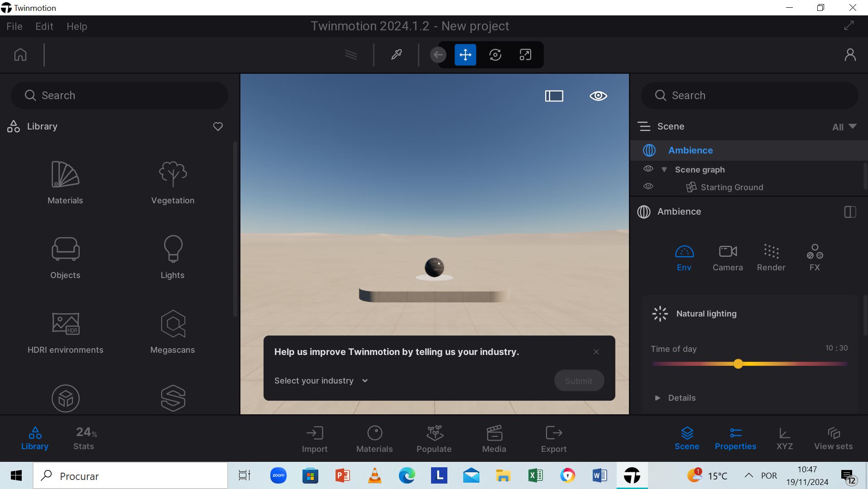Expand the Details section
The width and height of the screenshot is (868, 489).
[657, 398]
